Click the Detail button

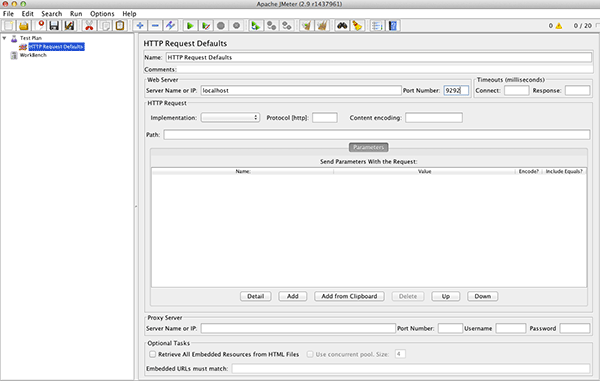[256, 296]
